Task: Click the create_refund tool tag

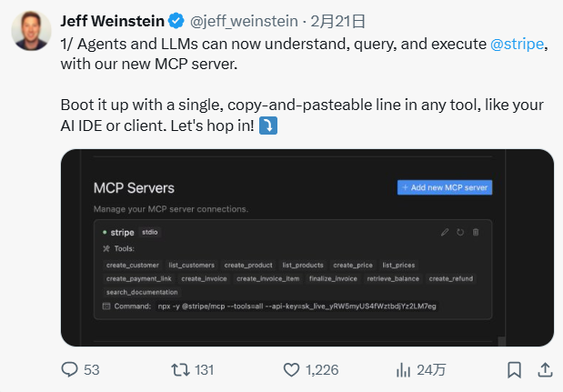Action: point(451,278)
